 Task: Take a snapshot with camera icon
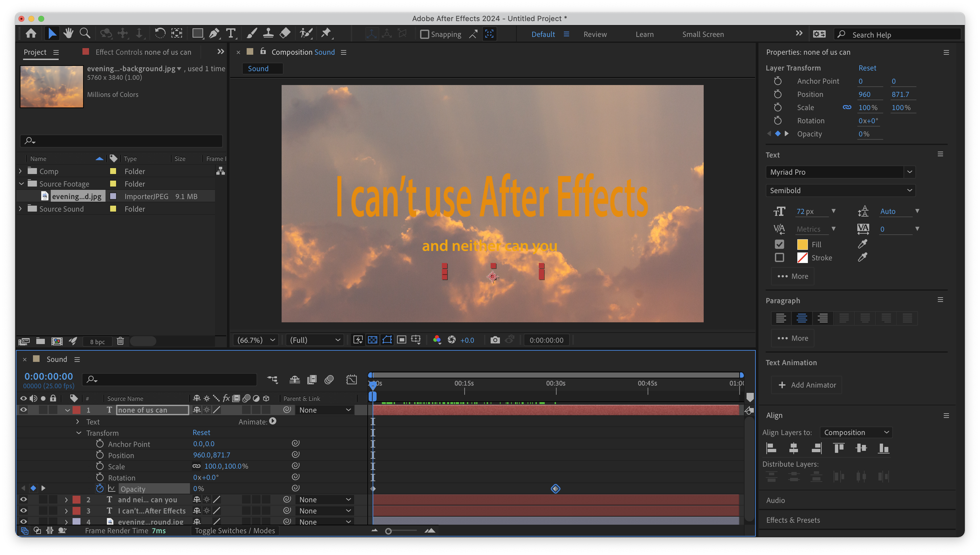(495, 340)
